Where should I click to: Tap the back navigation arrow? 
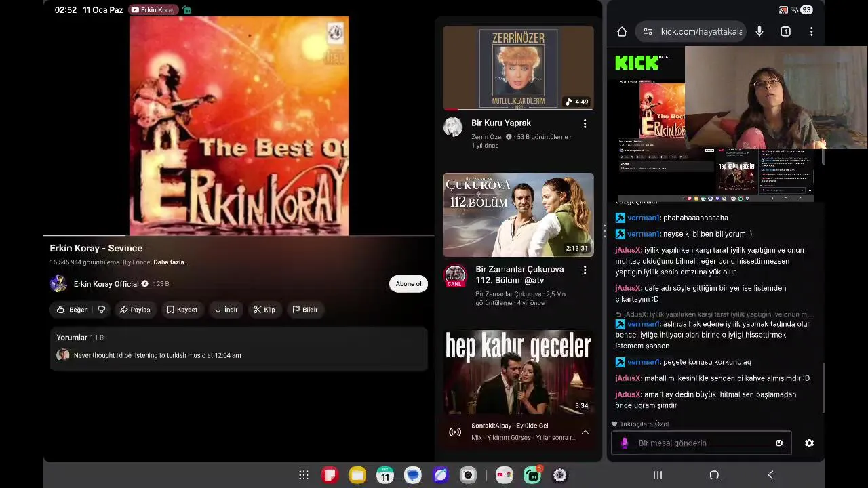pyautogui.click(x=770, y=475)
